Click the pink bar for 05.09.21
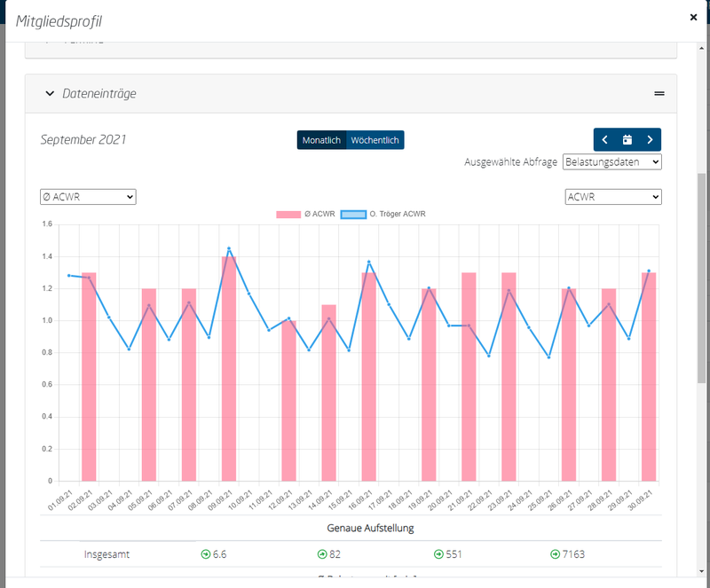The height and width of the screenshot is (588, 710). 149,385
